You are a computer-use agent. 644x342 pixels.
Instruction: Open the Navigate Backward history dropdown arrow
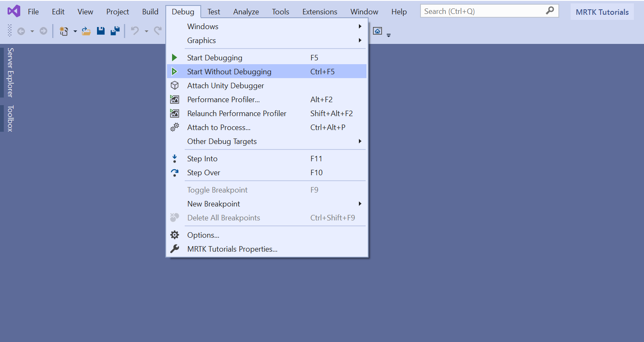pyautogui.click(x=32, y=31)
